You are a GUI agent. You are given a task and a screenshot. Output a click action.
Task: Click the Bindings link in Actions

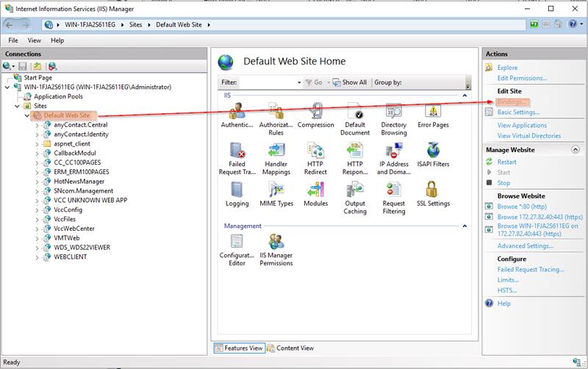point(512,101)
